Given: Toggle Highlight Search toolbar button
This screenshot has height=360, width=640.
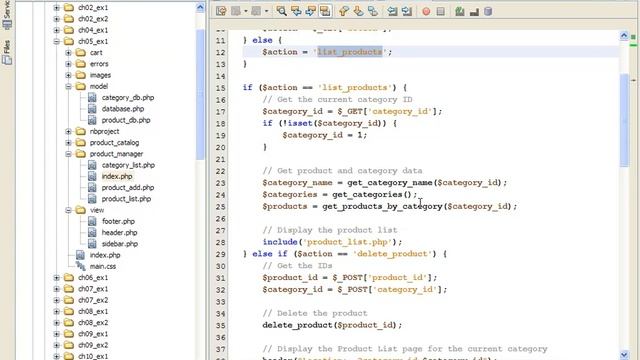Looking at the screenshot, I should pos(325,11).
